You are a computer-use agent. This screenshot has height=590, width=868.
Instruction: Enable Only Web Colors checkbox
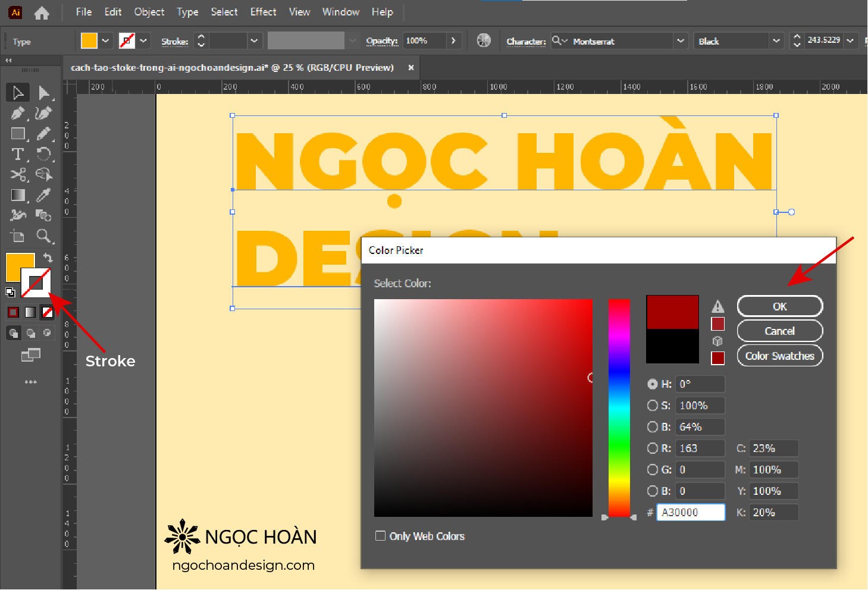(x=380, y=536)
